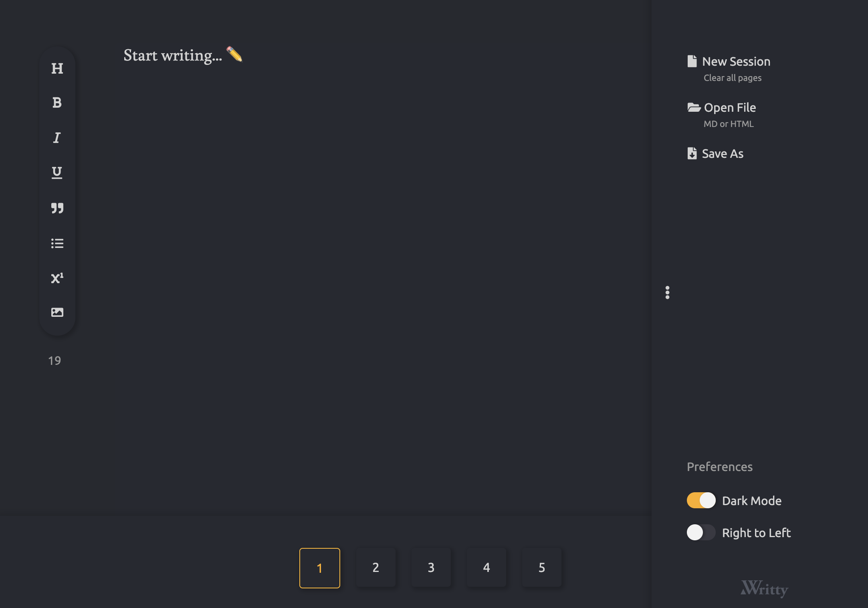868x608 pixels.
Task: Click the Writty logo
Action: point(765,589)
